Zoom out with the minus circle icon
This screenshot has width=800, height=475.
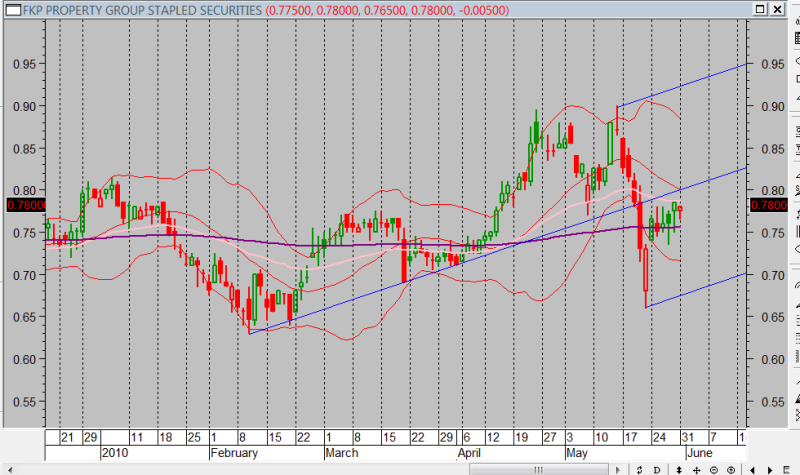coord(714,470)
